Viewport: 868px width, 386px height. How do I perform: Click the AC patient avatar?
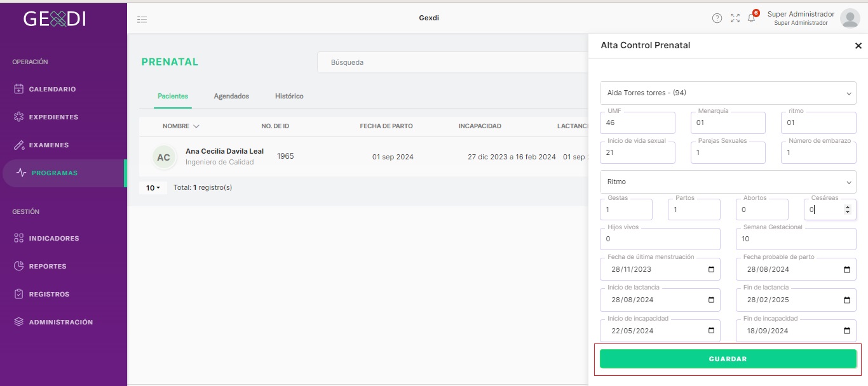[x=164, y=157]
